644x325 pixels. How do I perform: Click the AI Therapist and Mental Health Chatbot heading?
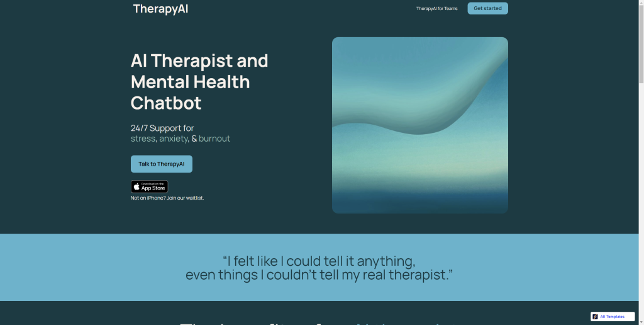[x=199, y=81]
